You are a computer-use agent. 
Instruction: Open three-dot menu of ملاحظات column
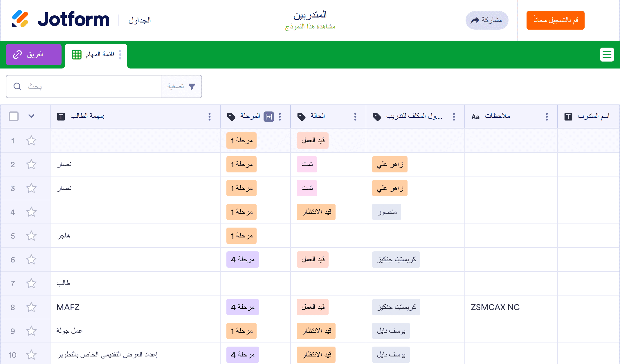[547, 117]
